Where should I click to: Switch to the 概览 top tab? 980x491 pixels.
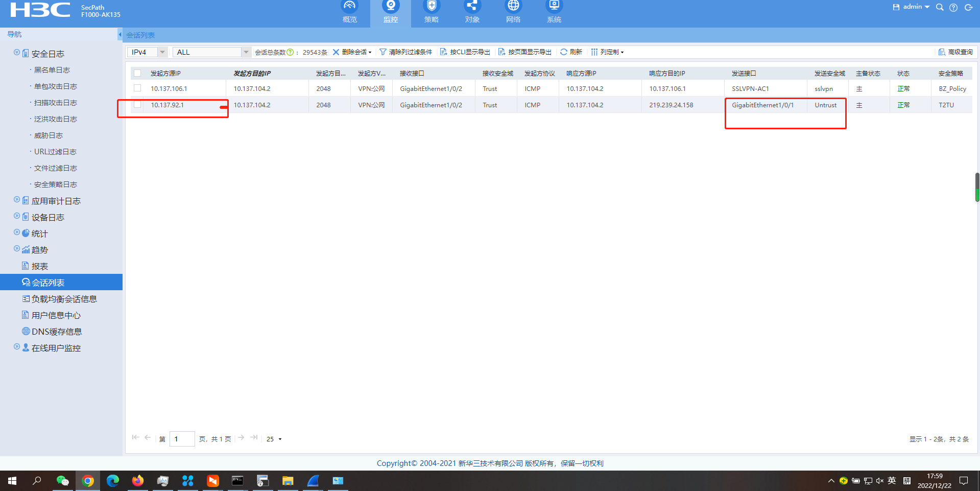point(350,12)
